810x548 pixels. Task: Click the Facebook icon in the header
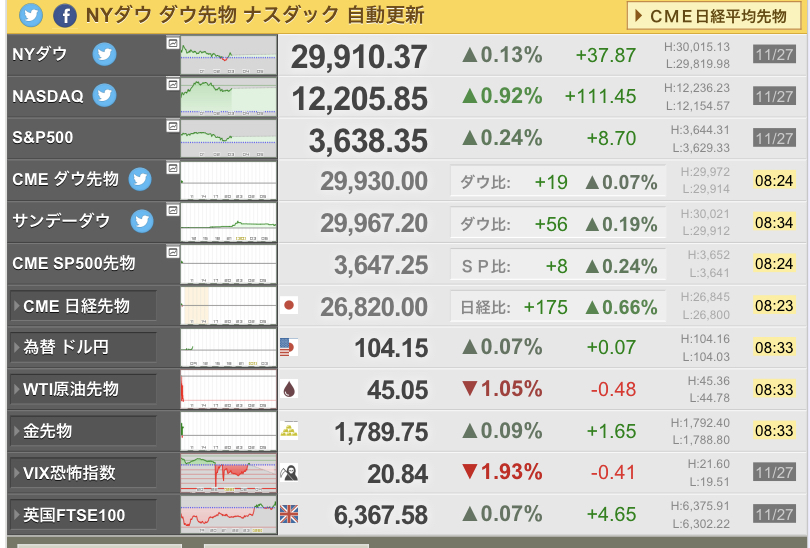(64, 16)
